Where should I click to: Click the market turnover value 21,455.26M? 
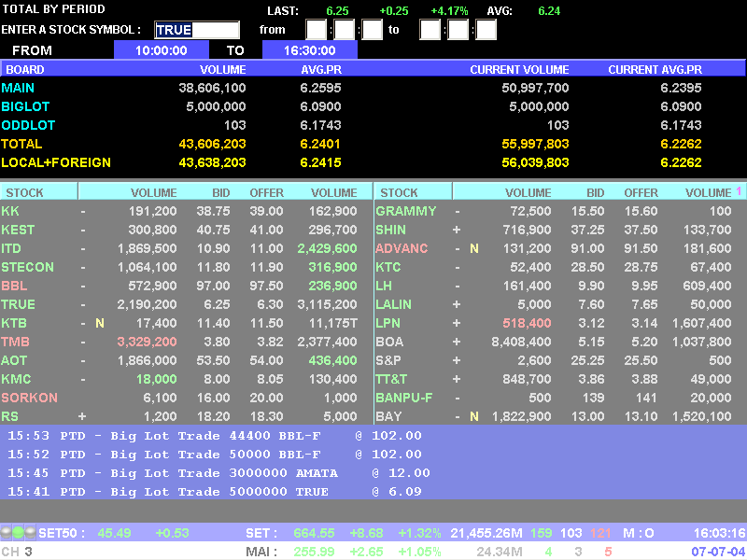(x=486, y=533)
